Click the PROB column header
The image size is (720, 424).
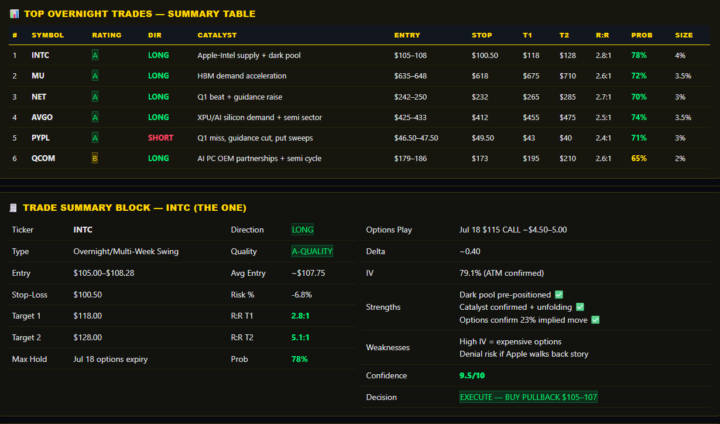pos(641,35)
